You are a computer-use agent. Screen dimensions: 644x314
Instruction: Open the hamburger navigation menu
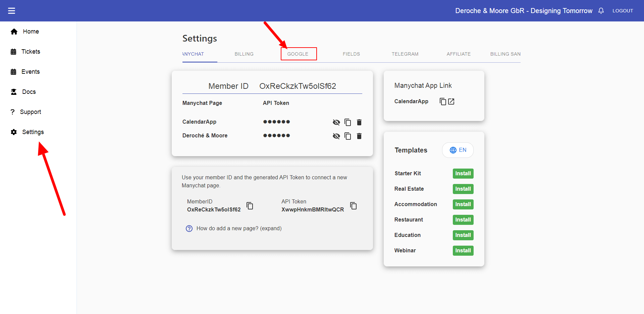11,10
